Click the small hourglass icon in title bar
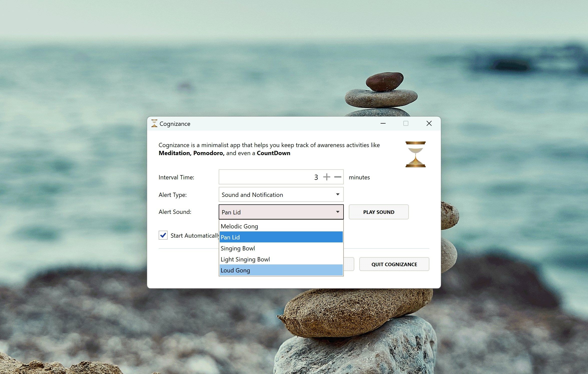Image resolution: width=588 pixels, height=374 pixels. coord(154,123)
